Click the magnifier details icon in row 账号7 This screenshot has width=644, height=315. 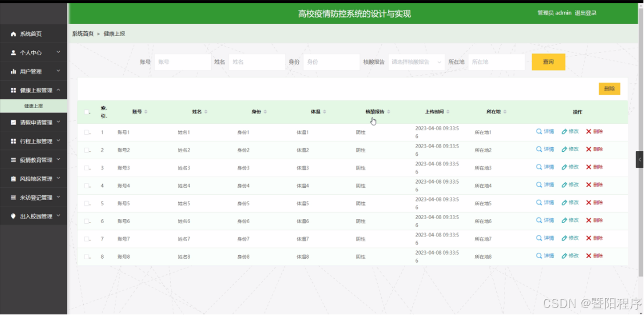[x=539, y=238]
